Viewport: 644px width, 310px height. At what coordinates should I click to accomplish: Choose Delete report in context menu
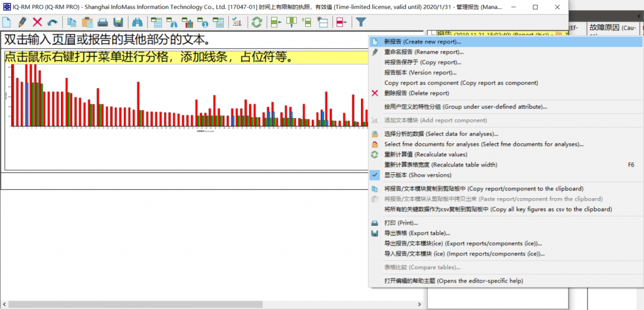[x=416, y=93]
